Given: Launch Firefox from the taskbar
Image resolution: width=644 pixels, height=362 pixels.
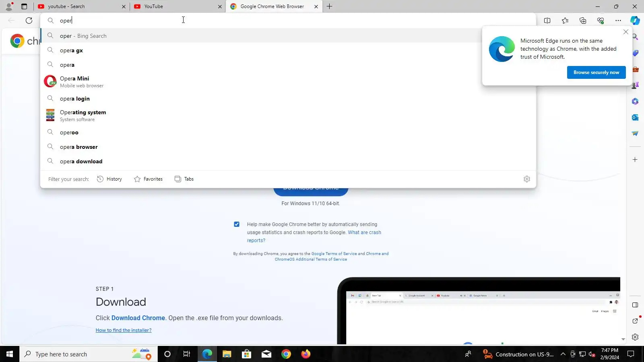Looking at the screenshot, I should point(306,354).
